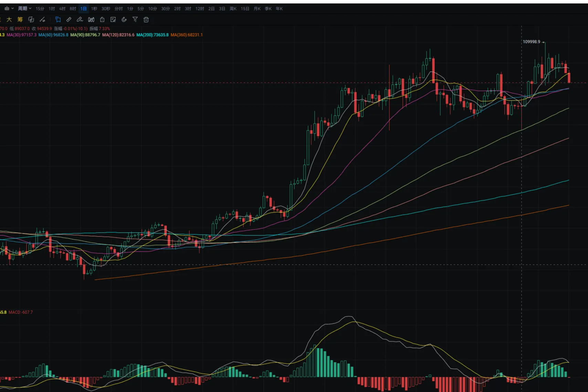Pick the 3时 interval
The width and height of the screenshot is (588, 392).
(x=188, y=9)
